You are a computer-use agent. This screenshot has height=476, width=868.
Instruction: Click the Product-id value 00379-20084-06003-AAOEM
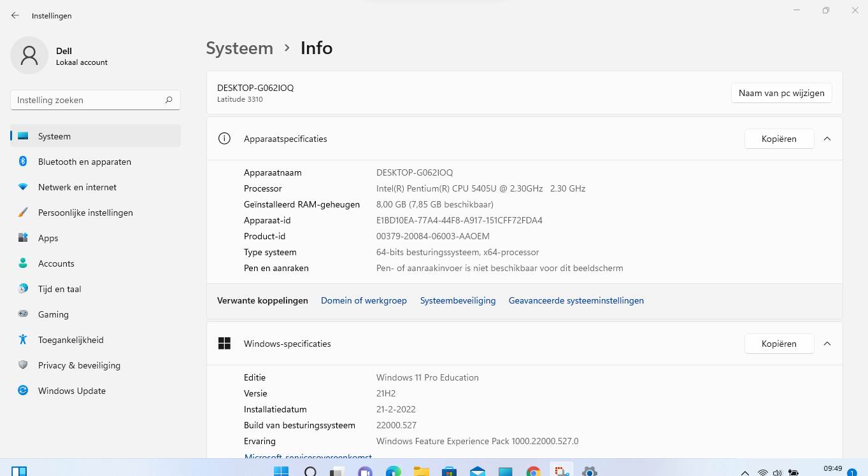433,236
